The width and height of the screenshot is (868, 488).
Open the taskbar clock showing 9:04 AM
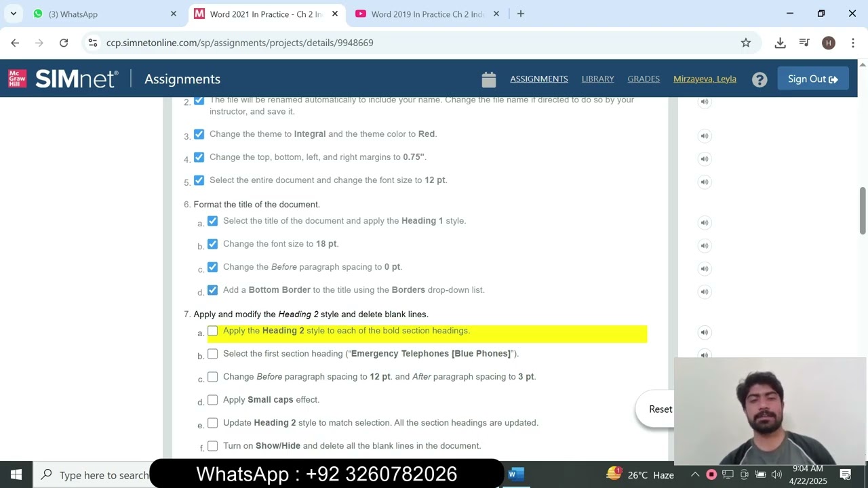point(808,474)
